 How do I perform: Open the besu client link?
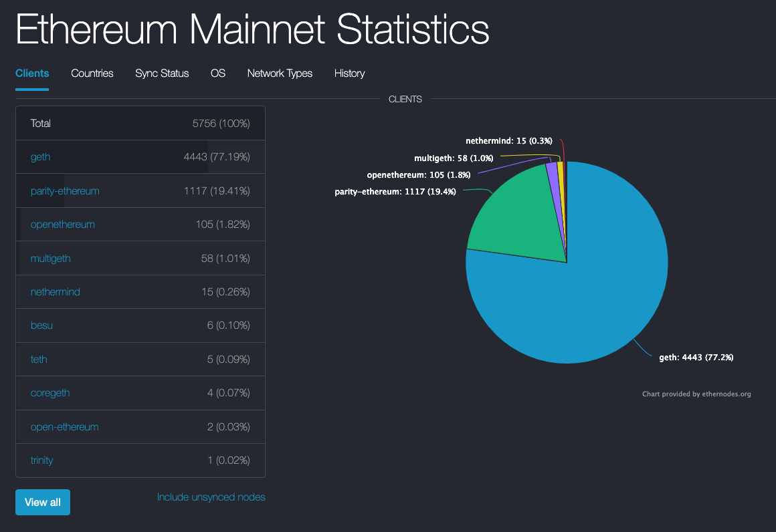coord(41,325)
